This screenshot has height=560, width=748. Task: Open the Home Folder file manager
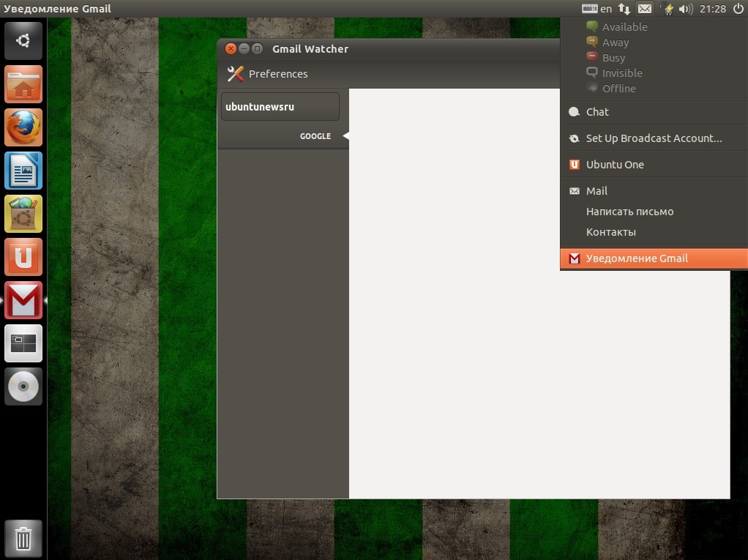23,84
